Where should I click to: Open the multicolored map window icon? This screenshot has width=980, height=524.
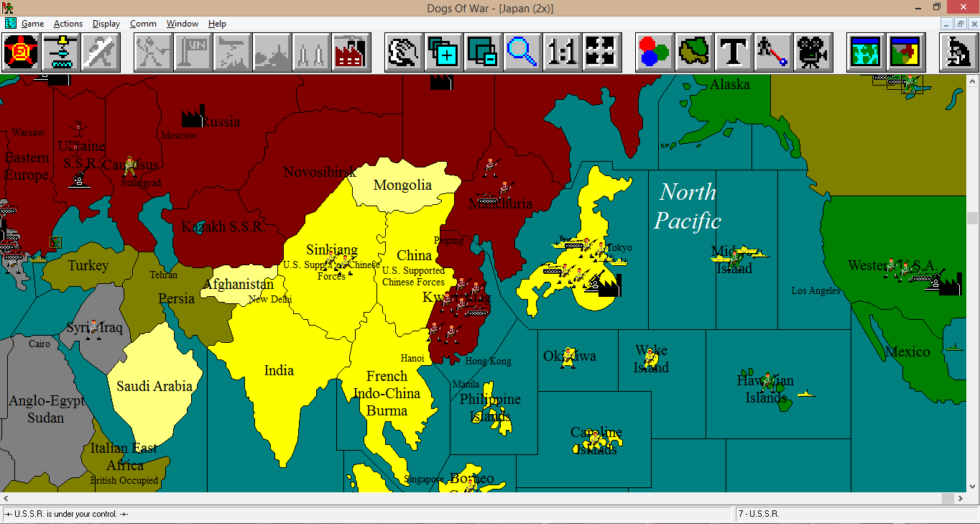pyautogui.click(x=905, y=52)
